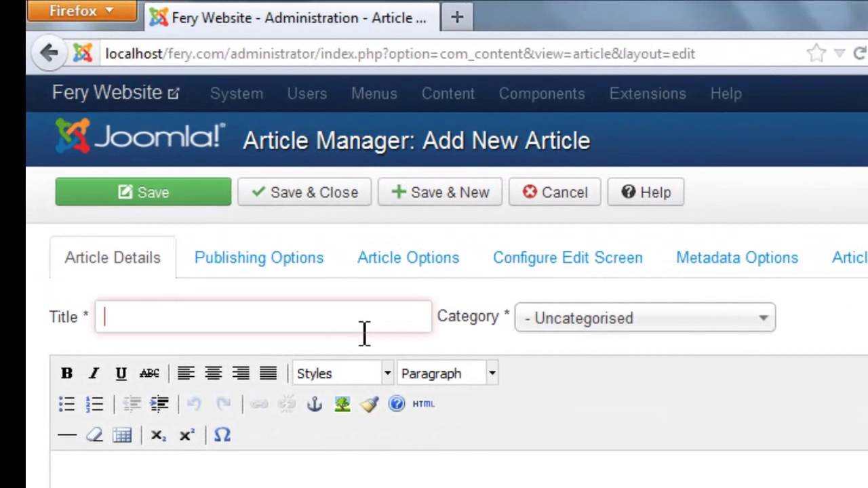Image resolution: width=868 pixels, height=488 pixels.
Task: Center align text in editor
Action: [x=214, y=373]
